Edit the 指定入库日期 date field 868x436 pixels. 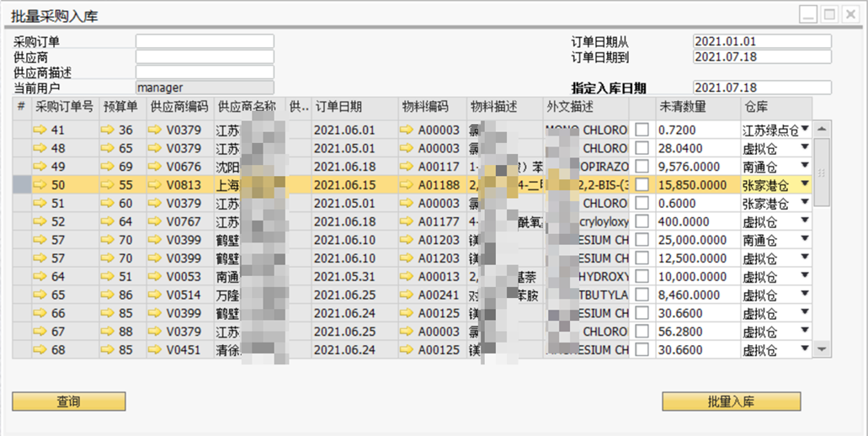pyautogui.click(x=762, y=88)
